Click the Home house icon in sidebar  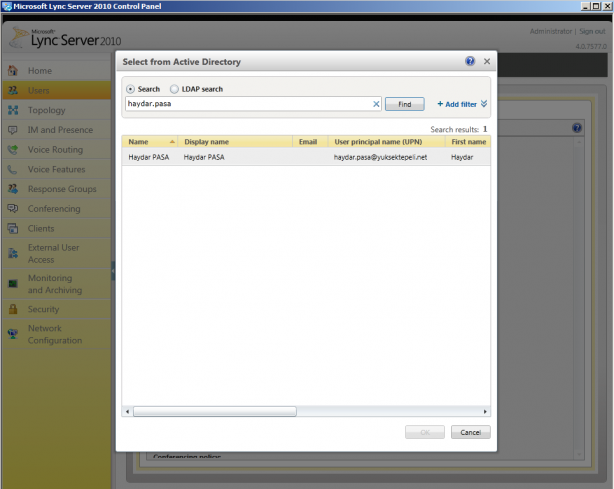click(x=13, y=70)
